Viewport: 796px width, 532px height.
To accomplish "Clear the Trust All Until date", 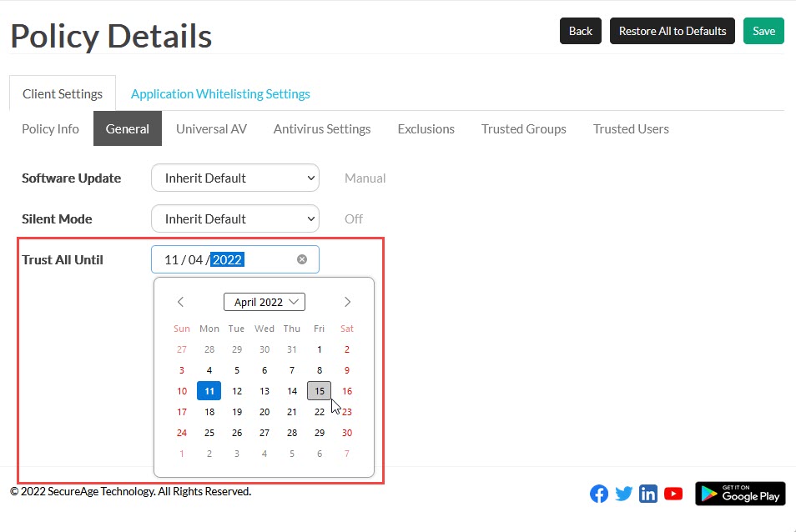I will pyautogui.click(x=302, y=259).
